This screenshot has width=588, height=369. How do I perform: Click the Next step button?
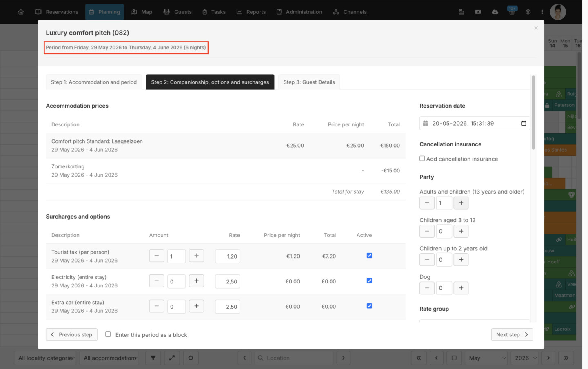512,334
